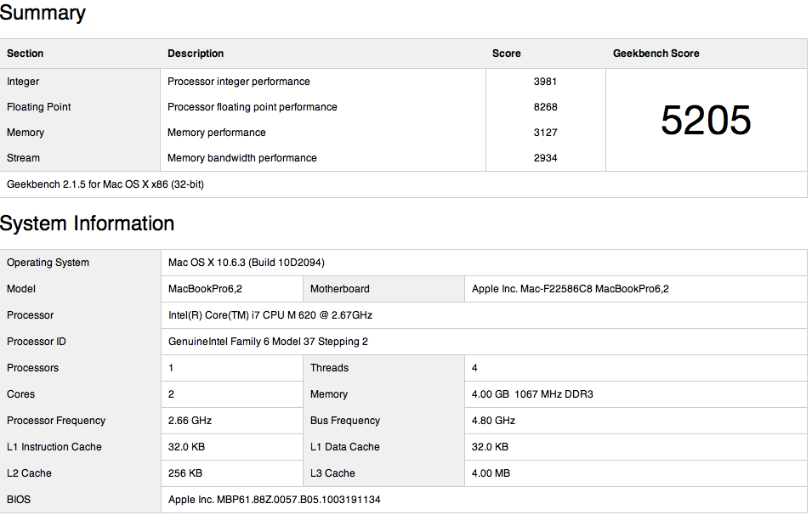Click the Summary heading
Viewport: 812px width, 515px height.
point(43,13)
